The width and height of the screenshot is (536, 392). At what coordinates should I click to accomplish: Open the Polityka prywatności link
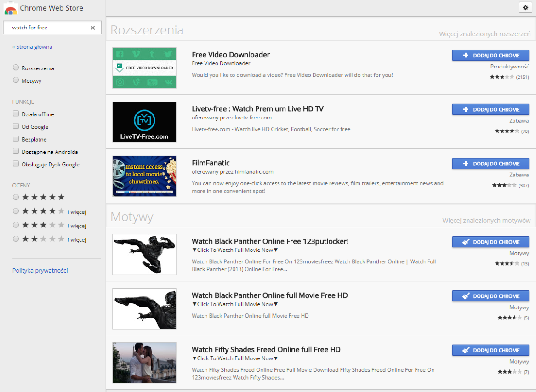pos(40,270)
